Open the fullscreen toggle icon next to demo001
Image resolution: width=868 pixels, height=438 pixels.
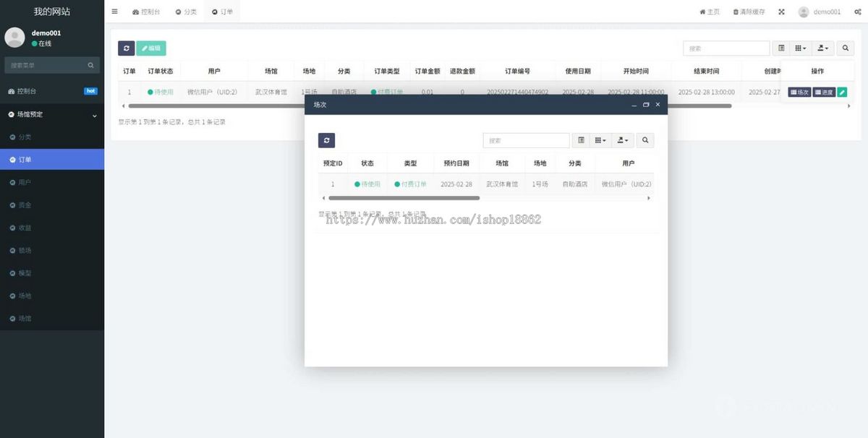click(781, 11)
